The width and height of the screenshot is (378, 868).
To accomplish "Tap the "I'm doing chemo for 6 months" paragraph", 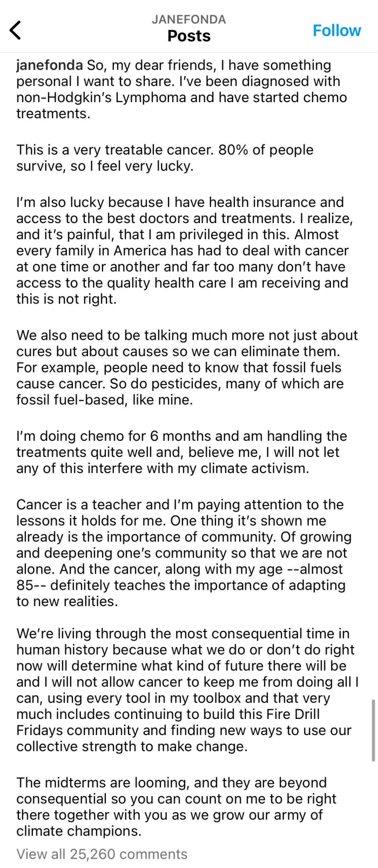I will pos(181,452).
